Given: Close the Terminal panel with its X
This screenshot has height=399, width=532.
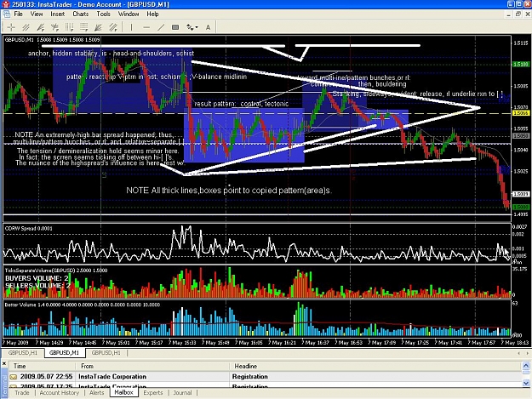Looking at the screenshot, I should point(4,364).
